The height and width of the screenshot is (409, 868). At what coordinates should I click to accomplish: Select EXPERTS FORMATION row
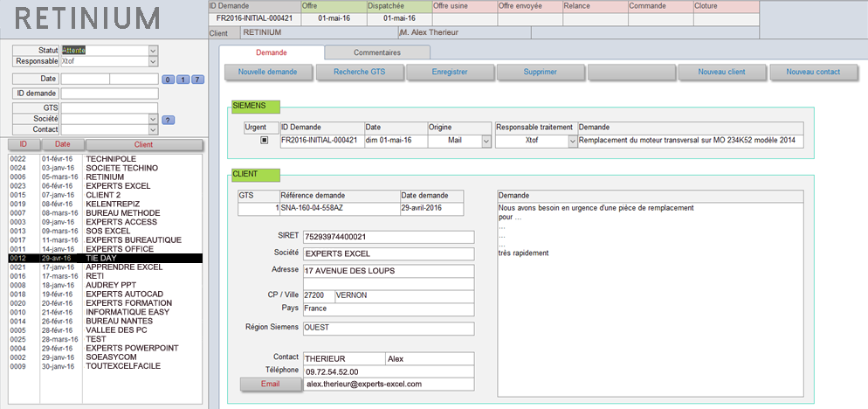105,303
